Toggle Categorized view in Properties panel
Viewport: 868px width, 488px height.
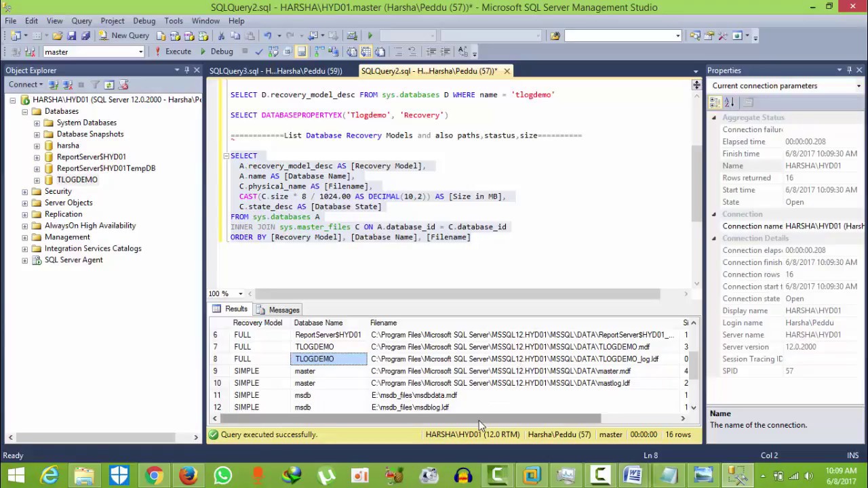(x=715, y=102)
